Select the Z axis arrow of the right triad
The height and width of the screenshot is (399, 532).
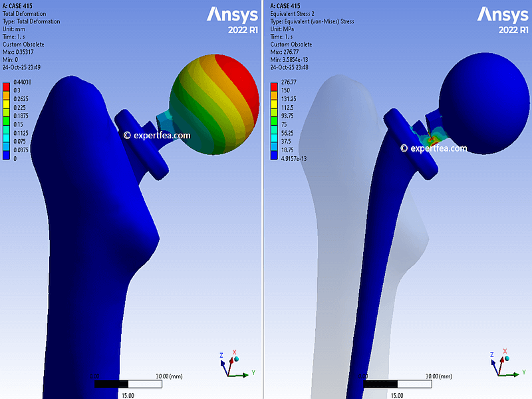[x=493, y=362]
